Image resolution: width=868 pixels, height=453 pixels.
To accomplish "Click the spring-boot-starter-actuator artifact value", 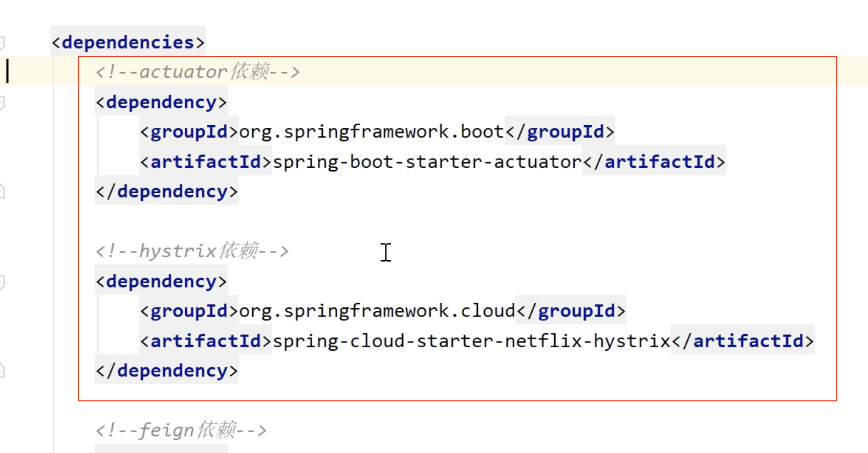I will 427,162.
